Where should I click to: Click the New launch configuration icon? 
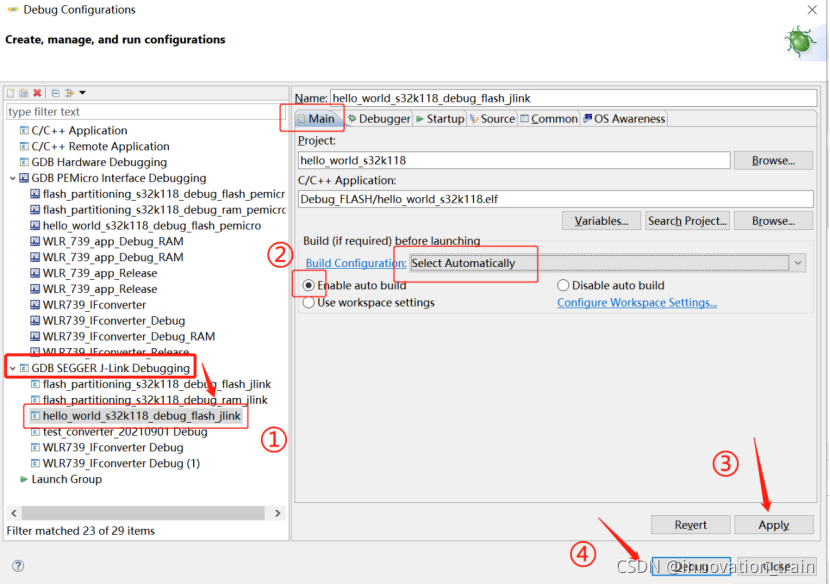11,93
